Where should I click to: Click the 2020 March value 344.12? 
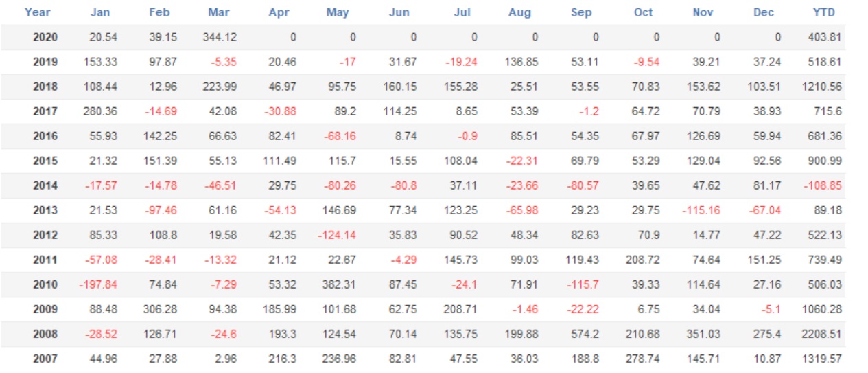tap(220, 37)
